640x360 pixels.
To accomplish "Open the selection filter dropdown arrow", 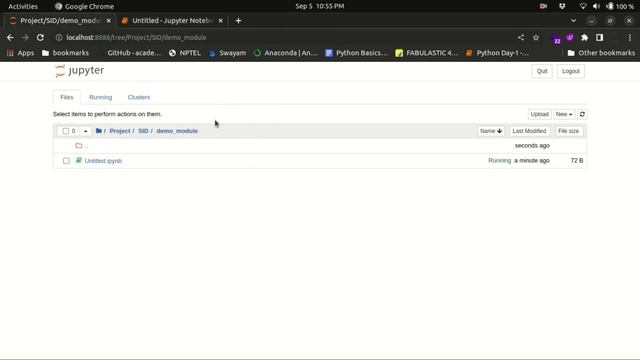I will coord(85,131).
